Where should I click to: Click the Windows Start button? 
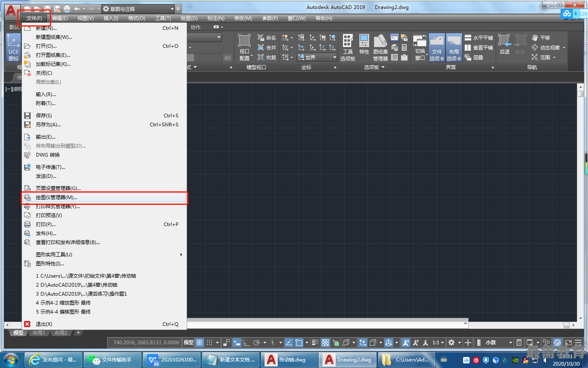pyautogui.click(x=11, y=360)
